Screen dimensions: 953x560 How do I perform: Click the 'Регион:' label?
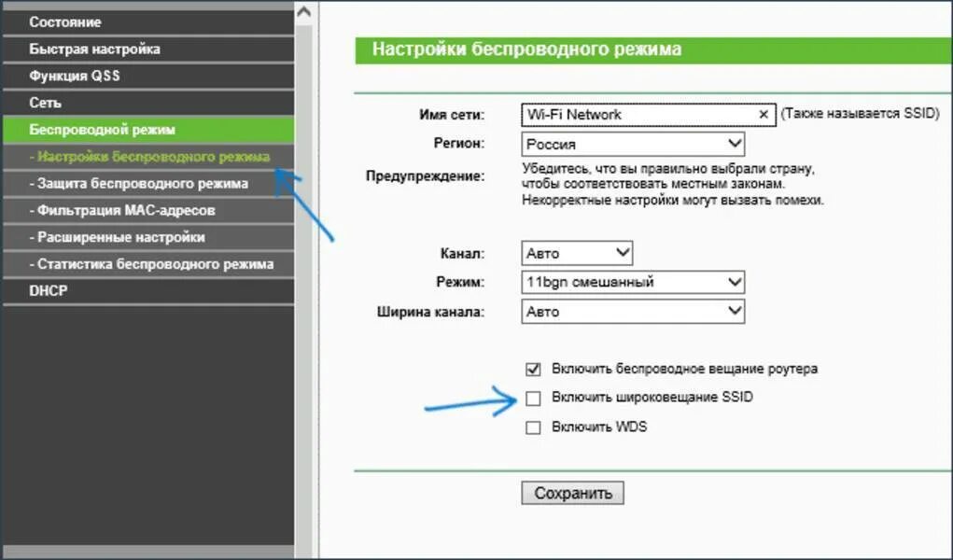click(x=459, y=144)
